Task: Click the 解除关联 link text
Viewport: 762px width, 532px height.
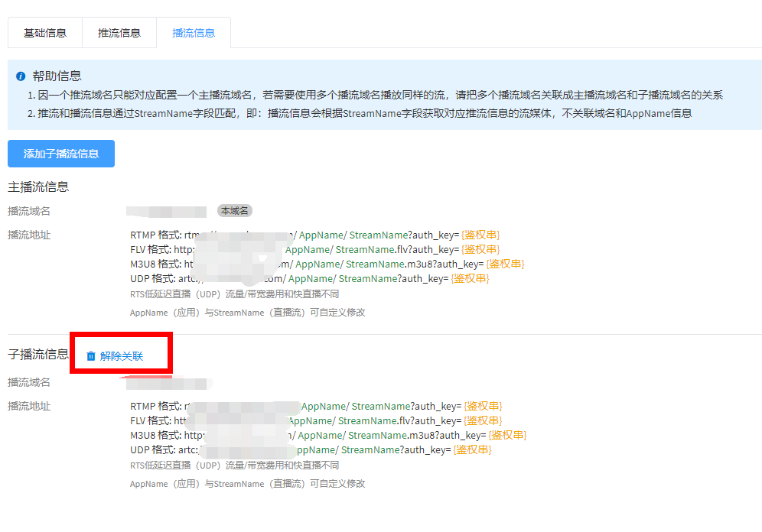Action: (121, 356)
